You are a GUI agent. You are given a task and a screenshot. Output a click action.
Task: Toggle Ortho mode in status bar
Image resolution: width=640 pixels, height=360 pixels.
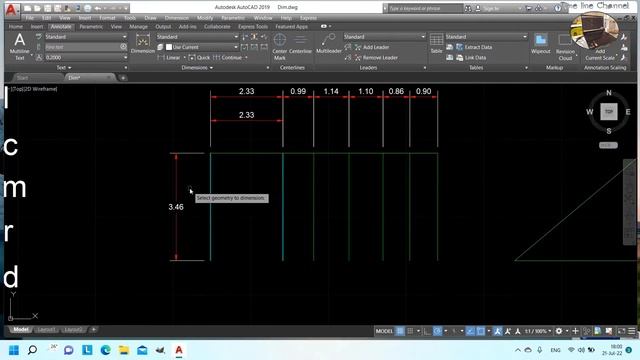pyautogui.click(x=427, y=331)
